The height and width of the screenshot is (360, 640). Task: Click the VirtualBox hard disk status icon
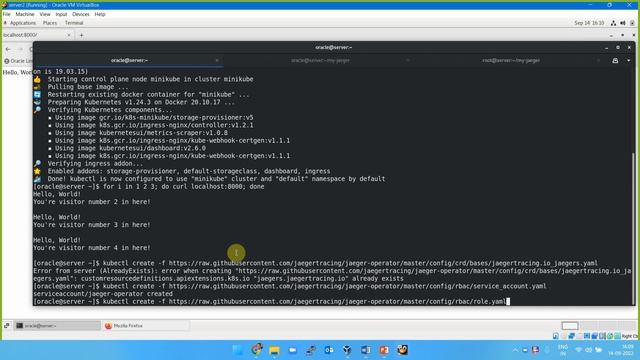pos(556,336)
